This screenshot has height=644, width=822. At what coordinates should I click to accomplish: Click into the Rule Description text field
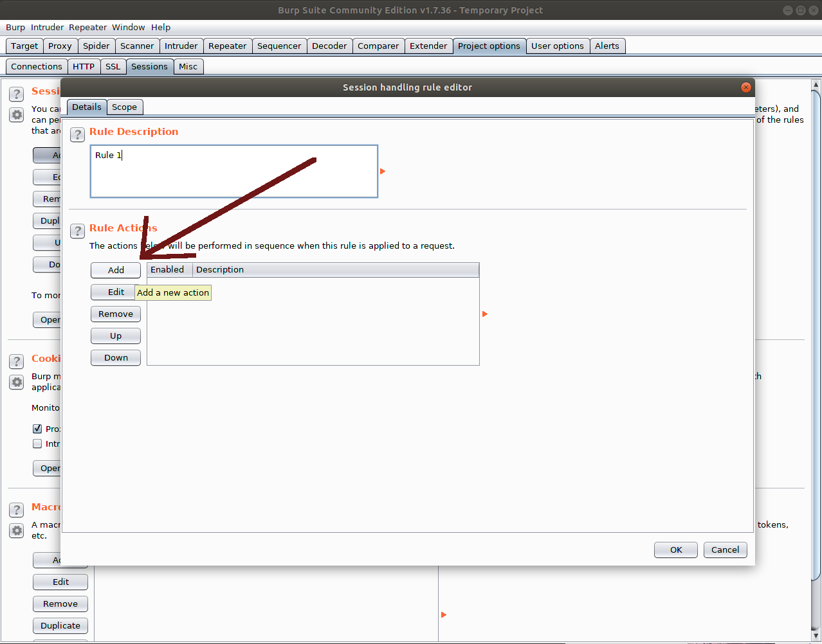click(x=234, y=172)
